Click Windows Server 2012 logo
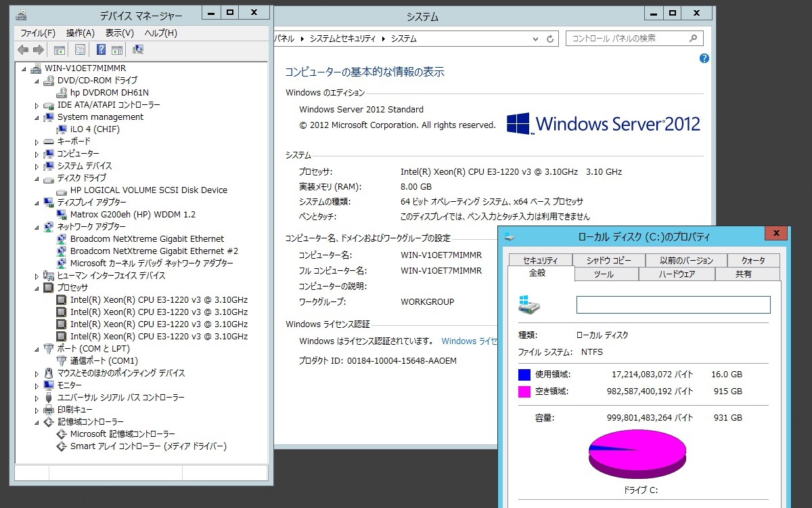The width and height of the screenshot is (812, 508). click(x=604, y=124)
